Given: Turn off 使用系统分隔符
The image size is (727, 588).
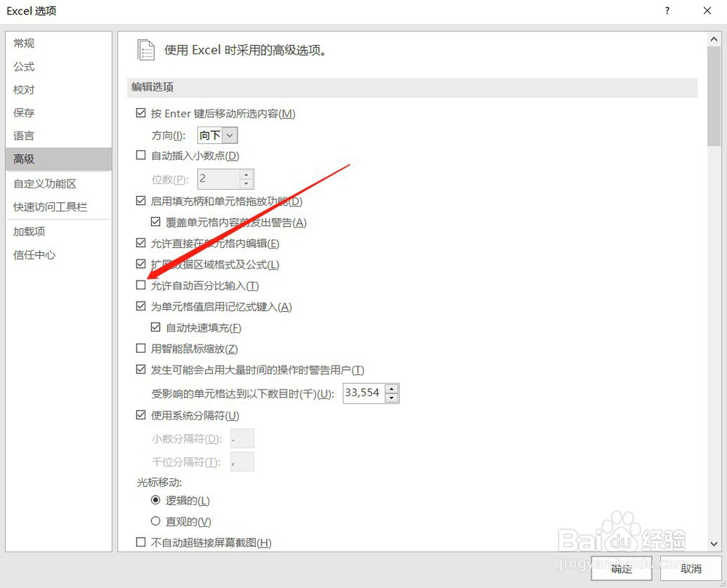Looking at the screenshot, I should pos(140,415).
